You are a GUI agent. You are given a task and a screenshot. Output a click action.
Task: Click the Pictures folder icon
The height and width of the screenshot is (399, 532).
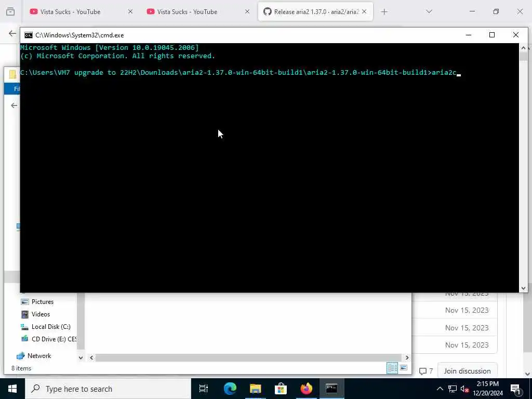(25, 302)
